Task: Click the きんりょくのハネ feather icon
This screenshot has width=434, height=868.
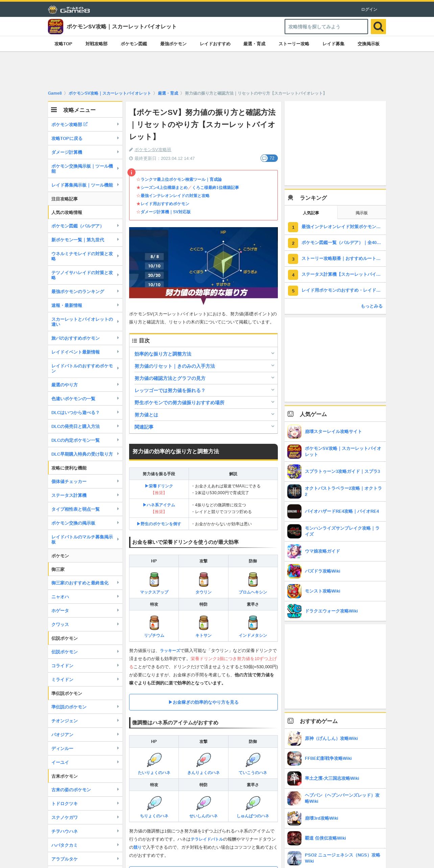Action: tap(203, 760)
